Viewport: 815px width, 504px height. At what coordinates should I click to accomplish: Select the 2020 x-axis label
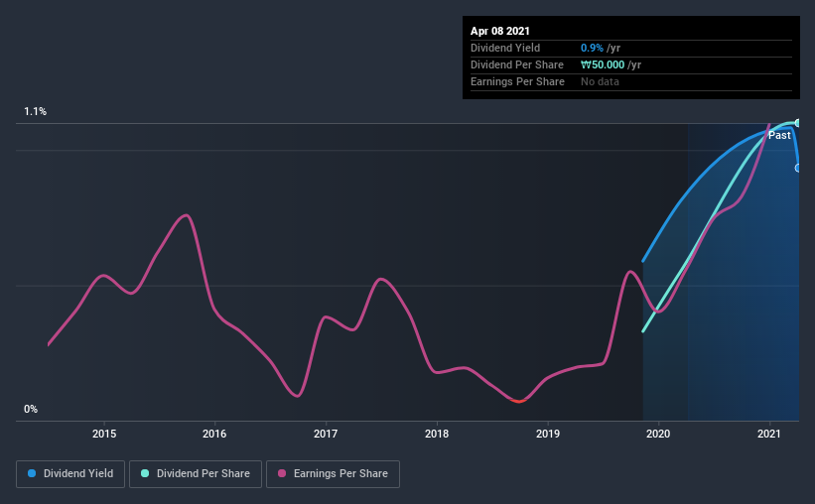(659, 434)
